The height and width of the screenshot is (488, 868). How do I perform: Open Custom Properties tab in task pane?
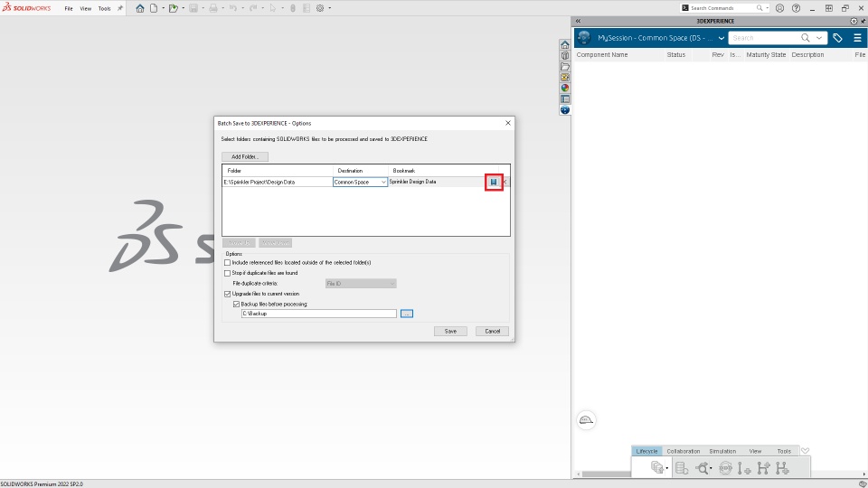[x=564, y=99]
